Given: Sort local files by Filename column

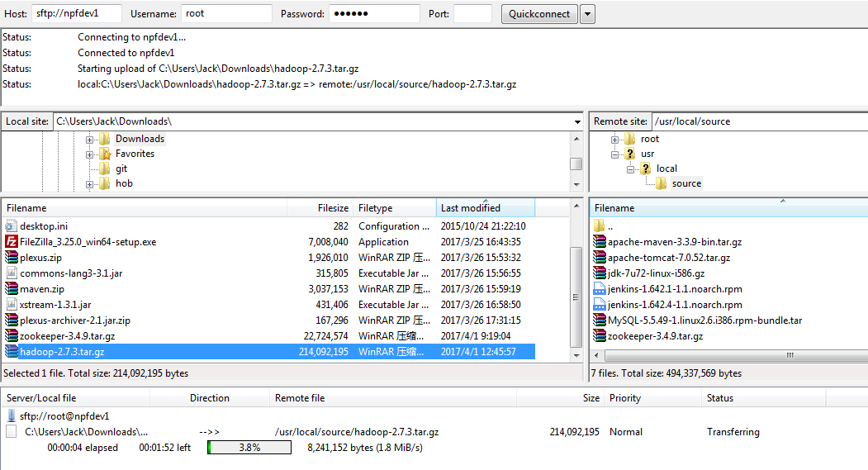Looking at the screenshot, I should [144, 208].
